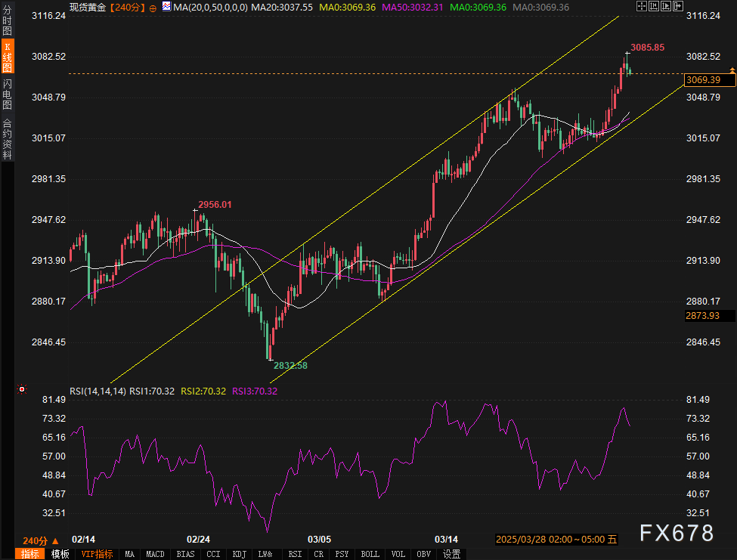Switch on the KDJ indicator
Screen dimensions: 737x560
[239, 554]
